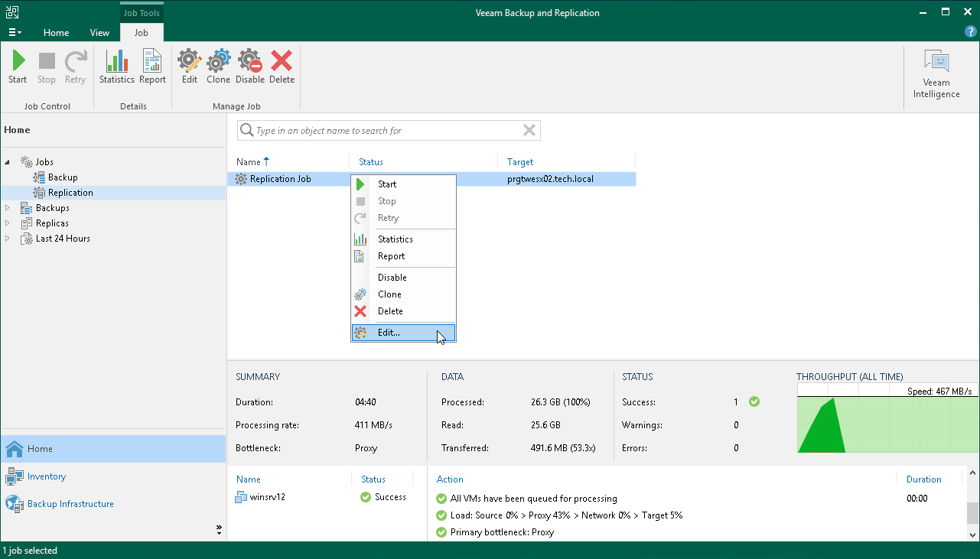Image resolution: width=980 pixels, height=559 pixels.
Task: Click the Start job ribbon icon
Action: (18, 67)
